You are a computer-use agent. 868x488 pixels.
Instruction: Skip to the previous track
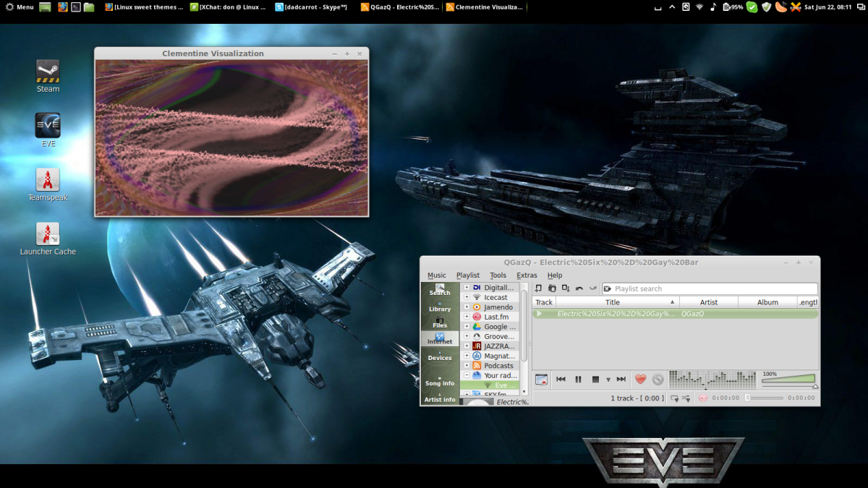pyautogui.click(x=561, y=379)
